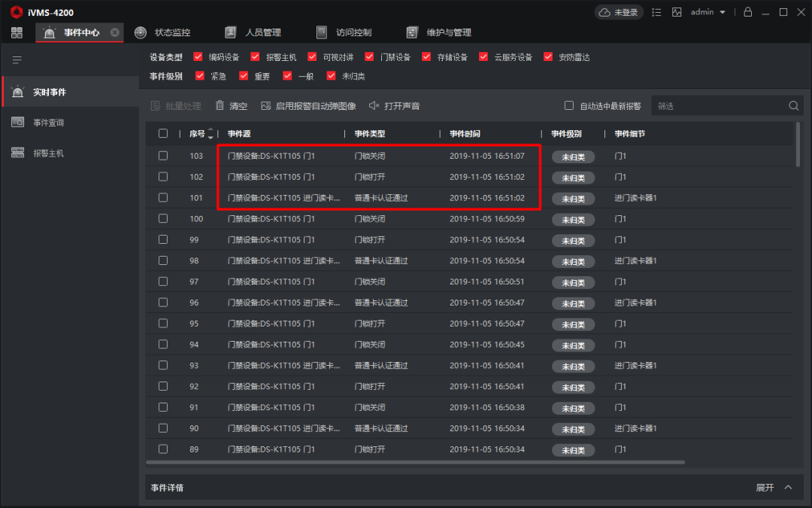Image resolution: width=812 pixels, height=508 pixels.
Task: Open the list icon in title bar
Action: click(657, 12)
